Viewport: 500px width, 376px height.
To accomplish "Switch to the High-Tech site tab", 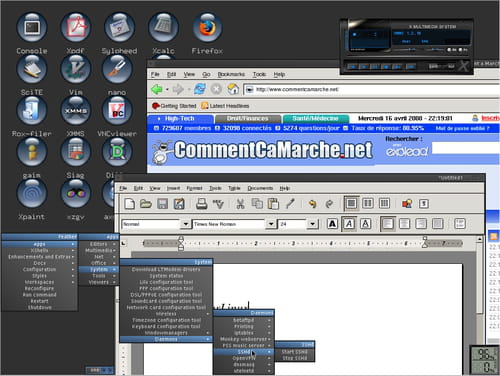I will coord(180,119).
